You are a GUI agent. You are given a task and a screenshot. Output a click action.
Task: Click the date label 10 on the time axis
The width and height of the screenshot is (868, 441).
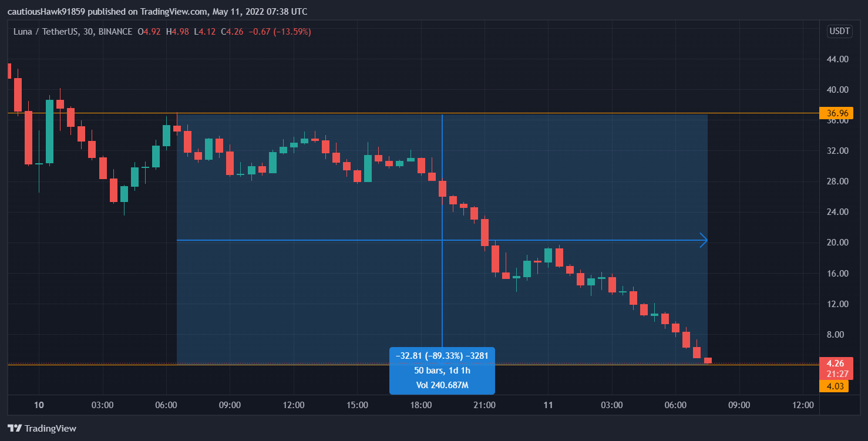(x=39, y=405)
